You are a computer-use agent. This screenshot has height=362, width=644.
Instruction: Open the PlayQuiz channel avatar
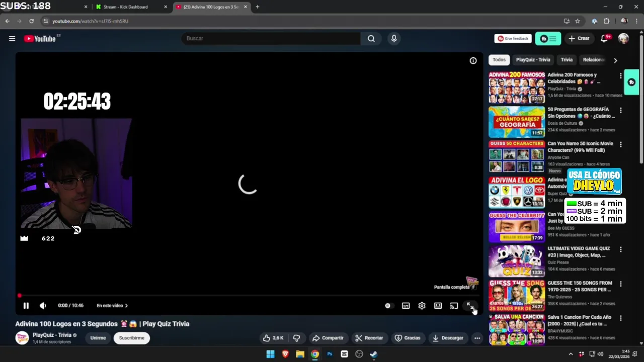(22, 338)
